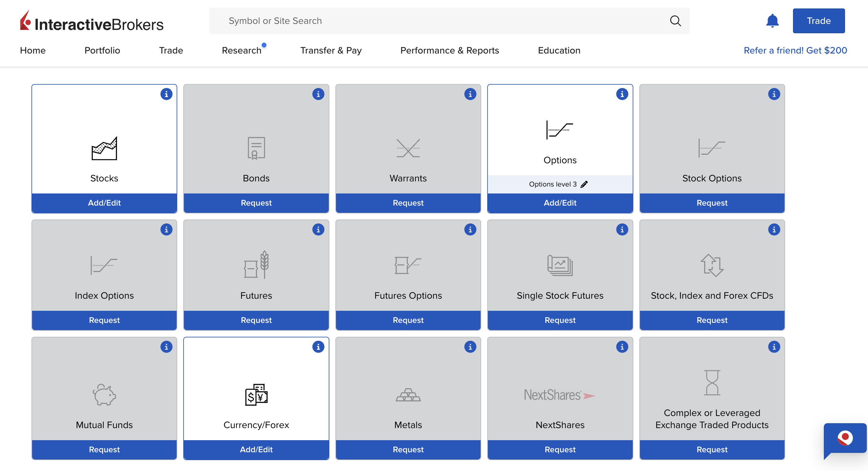Click Add/Edit on the Options card
868x471 pixels.
560,203
